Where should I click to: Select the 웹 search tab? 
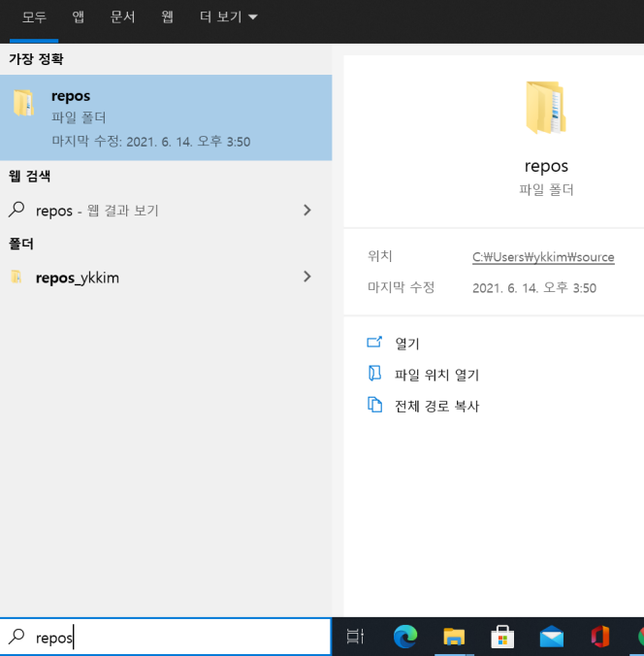[167, 17]
